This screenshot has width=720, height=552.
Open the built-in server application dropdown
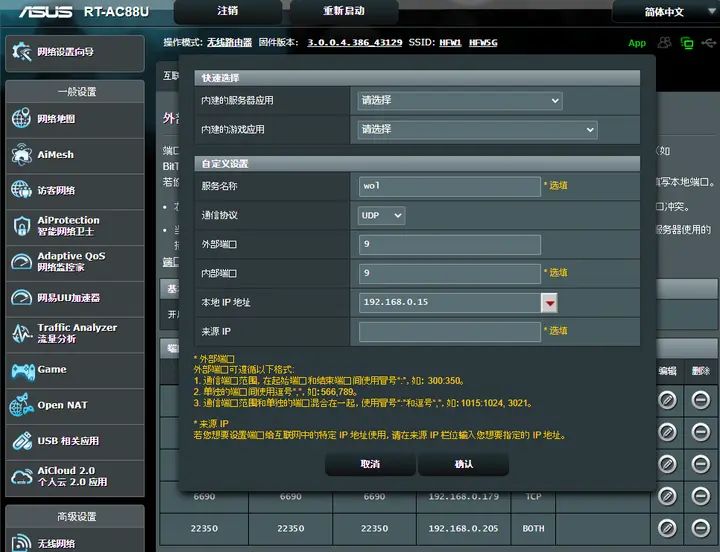460,101
